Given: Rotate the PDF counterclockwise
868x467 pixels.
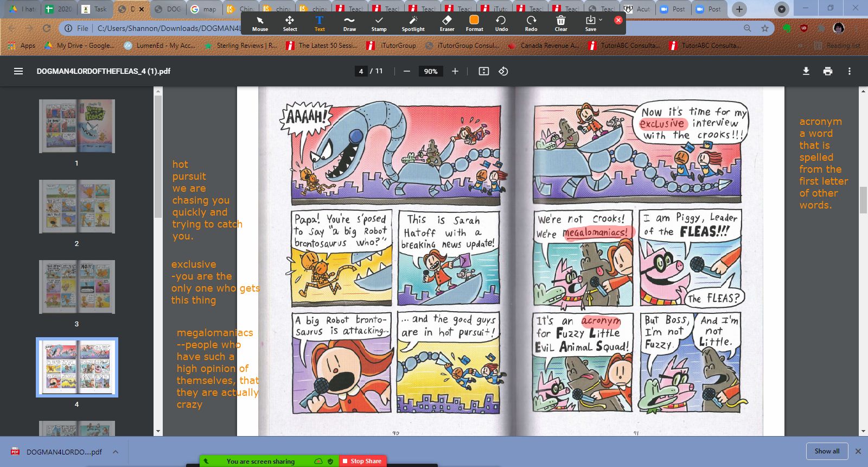Looking at the screenshot, I should [x=503, y=71].
